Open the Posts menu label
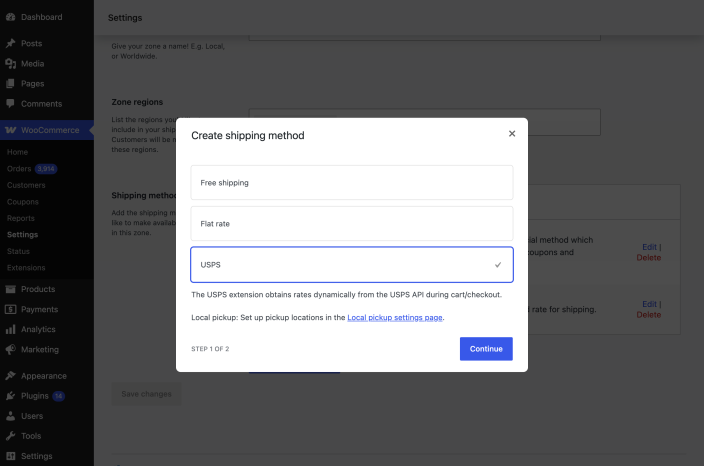Viewport: 704px width, 466px height. coord(31,44)
